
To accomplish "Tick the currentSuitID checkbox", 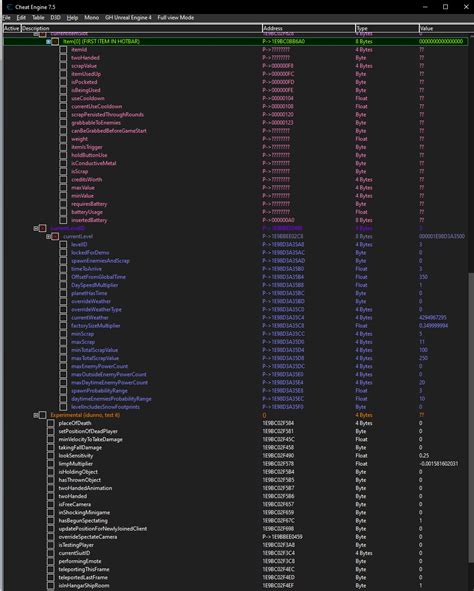I will coord(51,553).
